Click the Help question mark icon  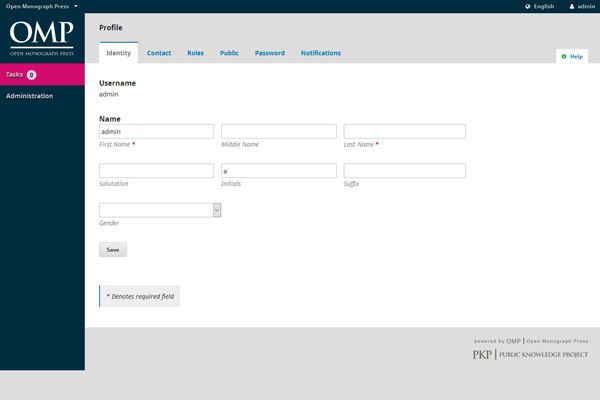564,57
